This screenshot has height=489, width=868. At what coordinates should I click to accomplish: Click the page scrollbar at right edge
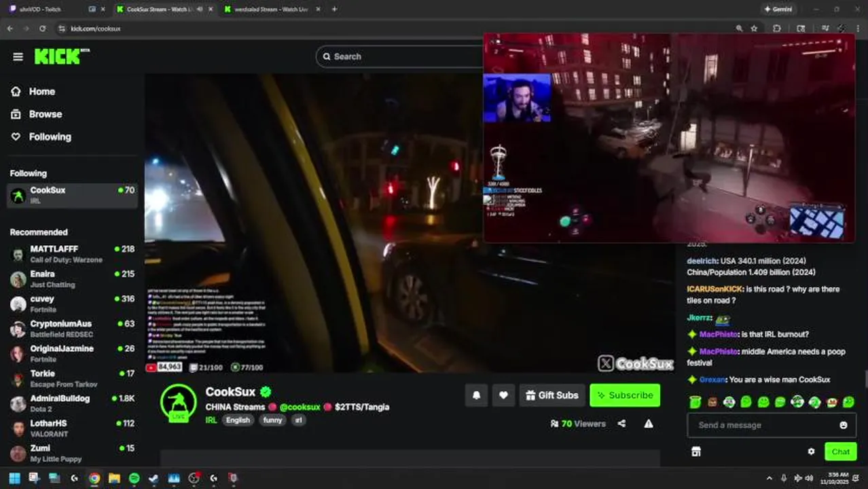(865, 380)
